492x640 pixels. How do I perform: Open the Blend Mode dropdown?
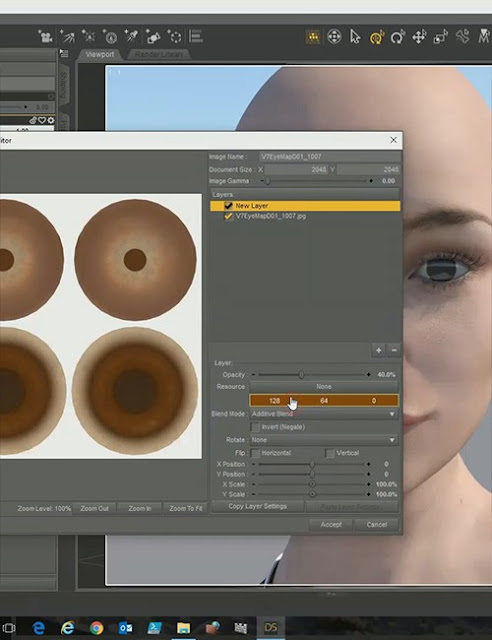(x=324, y=414)
